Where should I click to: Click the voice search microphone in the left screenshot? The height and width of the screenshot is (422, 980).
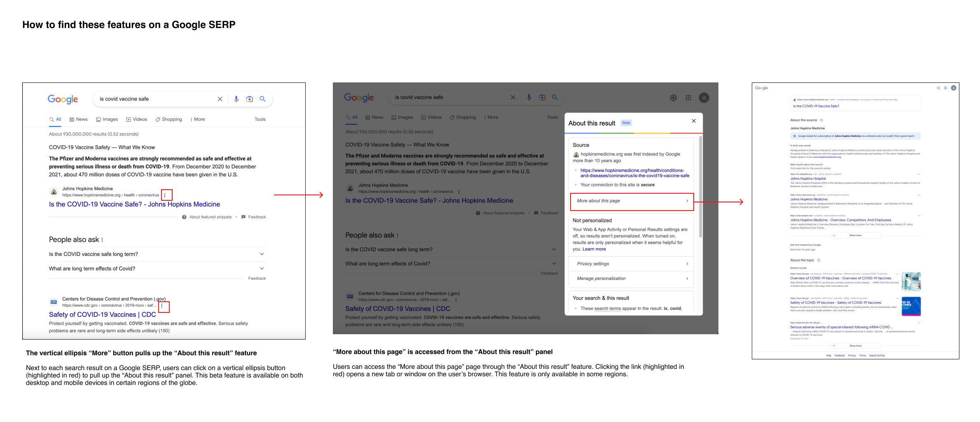(x=236, y=99)
